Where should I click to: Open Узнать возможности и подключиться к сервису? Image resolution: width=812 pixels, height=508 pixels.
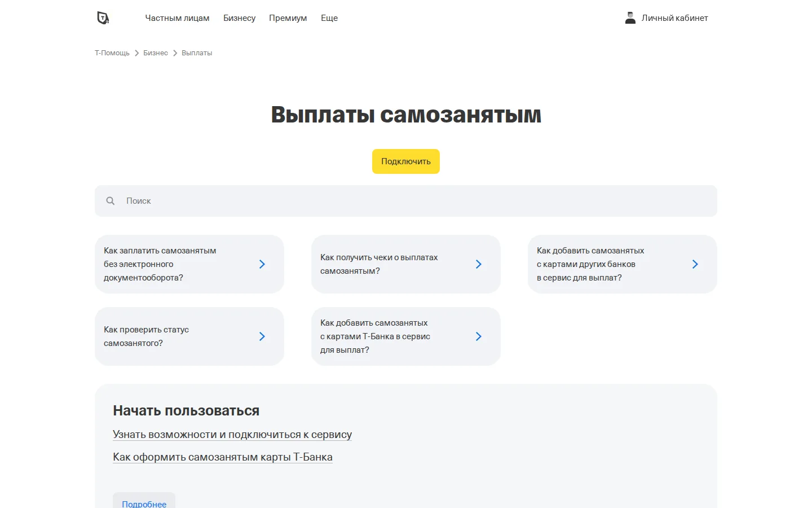pyautogui.click(x=232, y=435)
